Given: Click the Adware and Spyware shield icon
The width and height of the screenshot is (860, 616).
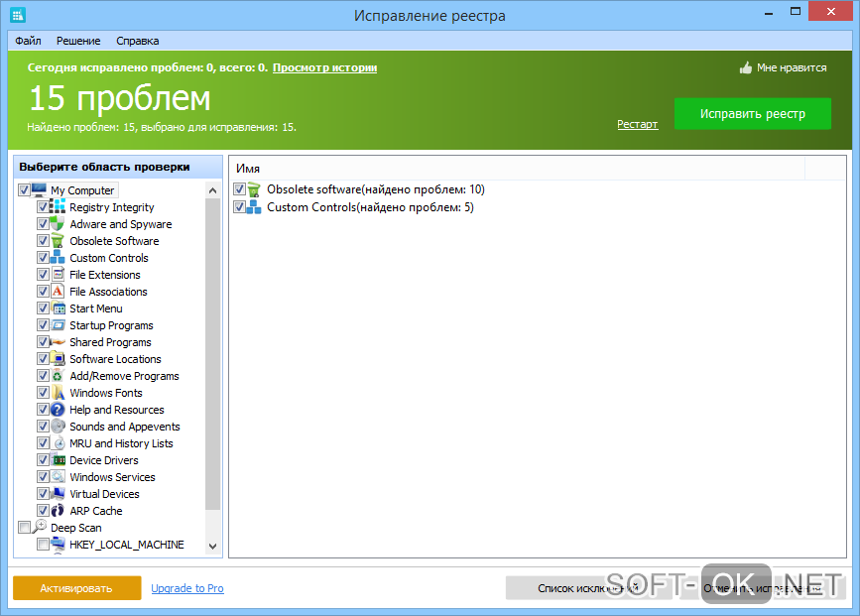Looking at the screenshot, I should tap(58, 224).
